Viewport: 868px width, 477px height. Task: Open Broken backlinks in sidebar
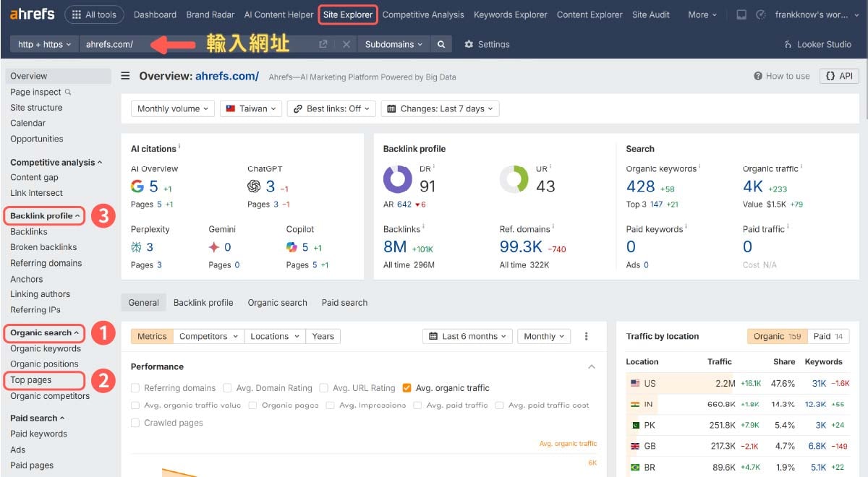coord(43,247)
